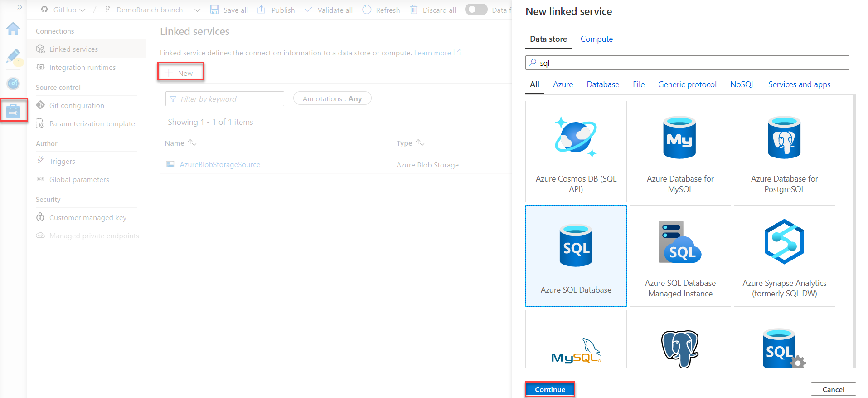Select the NoSQL category filter
This screenshot has height=398, width=868.
click(x=742, y=84)
